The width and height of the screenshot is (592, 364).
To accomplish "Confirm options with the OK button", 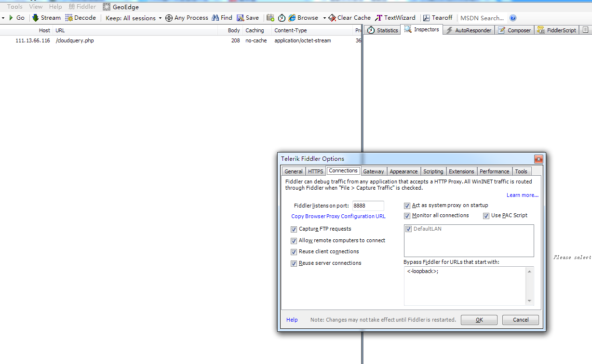I will [479, 320].
